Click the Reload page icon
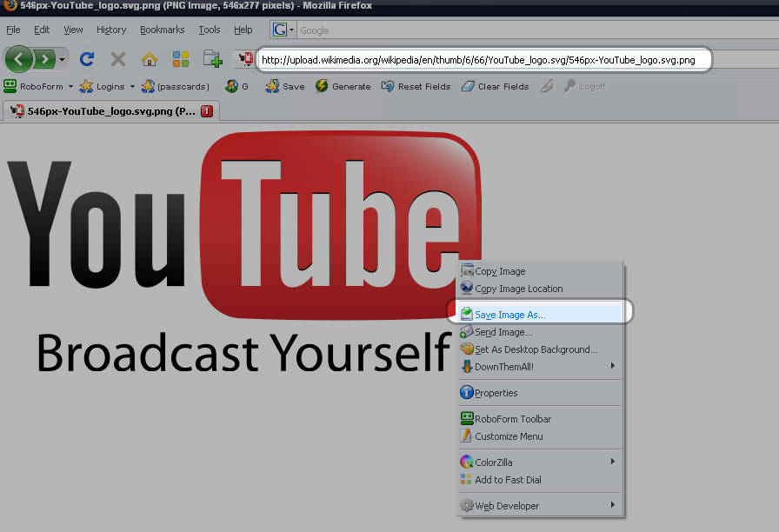The width and height of the screenshot is (779, 532). (x=86, y=59)
